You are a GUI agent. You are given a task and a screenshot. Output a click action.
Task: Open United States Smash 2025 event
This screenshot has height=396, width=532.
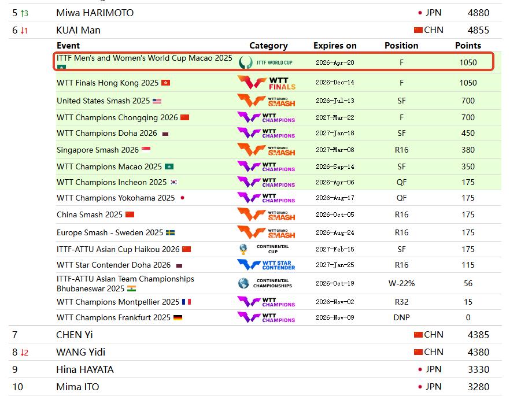tap(103, 101)
